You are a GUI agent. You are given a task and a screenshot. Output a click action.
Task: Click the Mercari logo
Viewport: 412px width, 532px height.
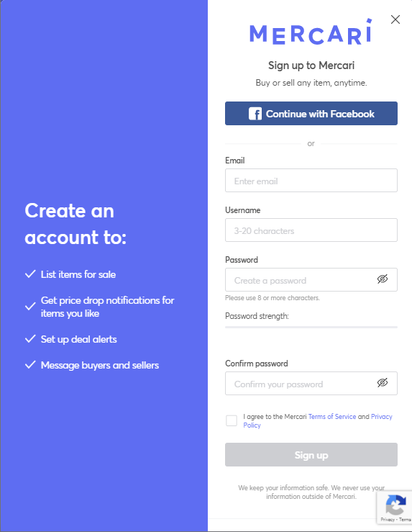tap(311, 32)
